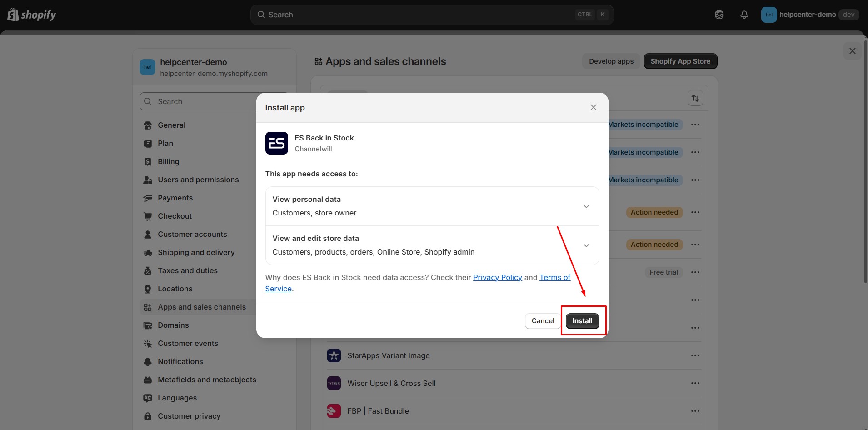Expand the View and edit store data section
The image size is (868, 430).
(586, 245)
